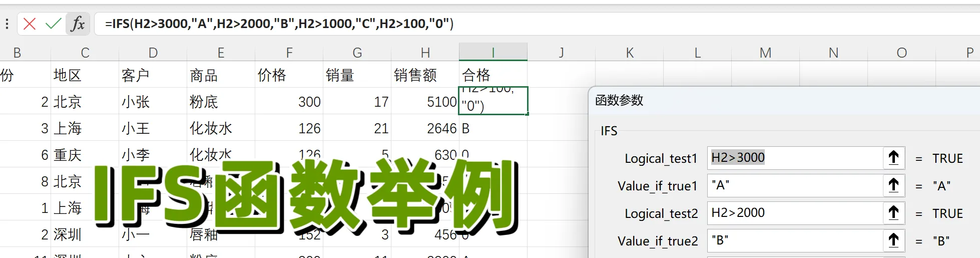Viewport: 980px width, 258px height.
Task: Edit the Logical_test2 field H2>2000
Action: click(x=795, y=213)
